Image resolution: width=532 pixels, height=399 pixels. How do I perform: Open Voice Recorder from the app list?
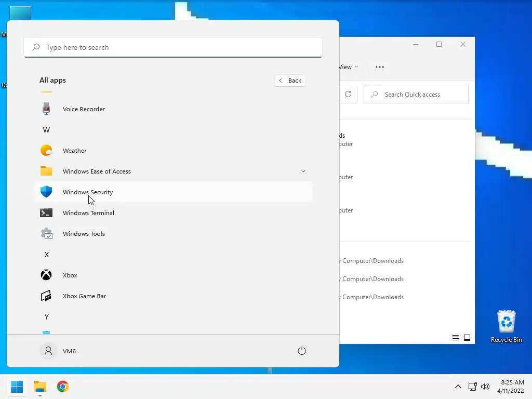click(x=172, y=109)
